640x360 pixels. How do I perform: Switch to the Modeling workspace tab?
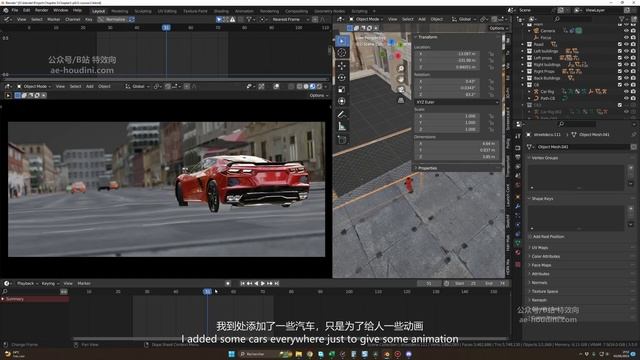pos(120,11)
